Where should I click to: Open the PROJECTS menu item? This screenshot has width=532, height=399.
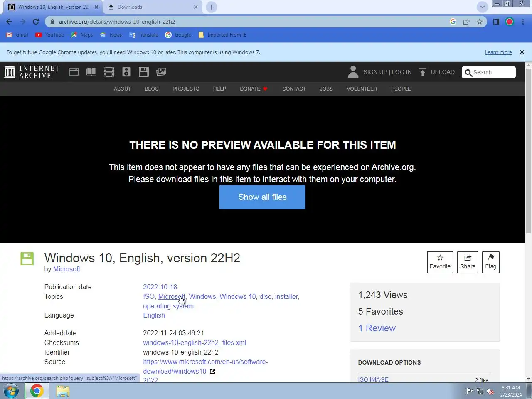point(186,89)
